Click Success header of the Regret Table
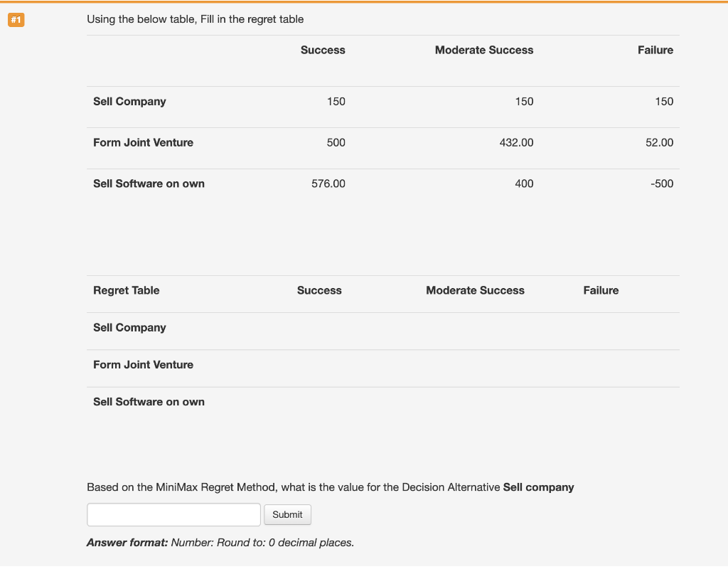Screen dimensions: 728x574 pyautogui.click(x=319, y=290)
